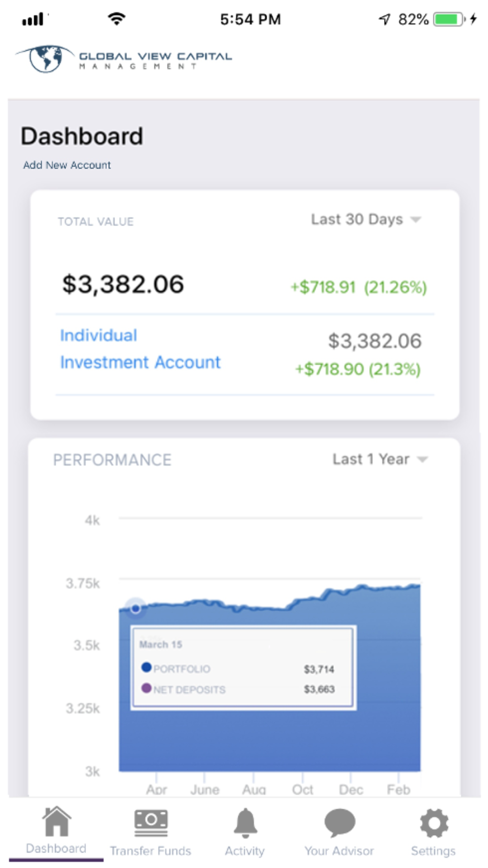Viewport: 488px width, 868px height.
Task: Tap the battery status icon
Action: 448,20
